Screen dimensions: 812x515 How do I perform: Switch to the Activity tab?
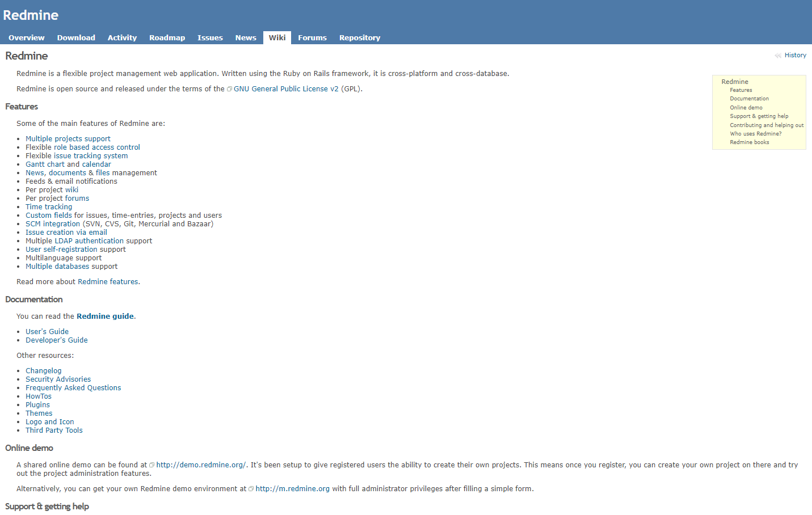(x=122, y=38)
